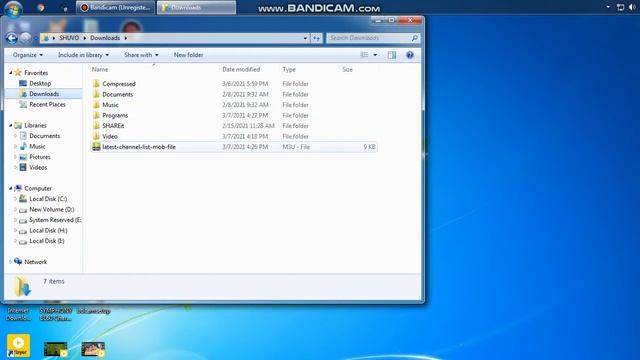
Task: Switch to Bandicam taskbar window
Action: (x=116, y=7)
